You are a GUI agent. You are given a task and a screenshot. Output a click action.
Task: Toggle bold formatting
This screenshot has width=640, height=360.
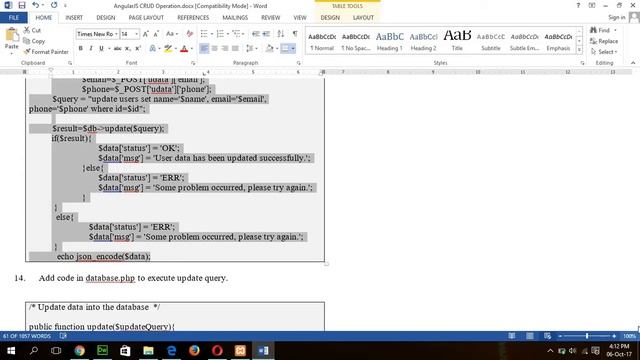80,49
